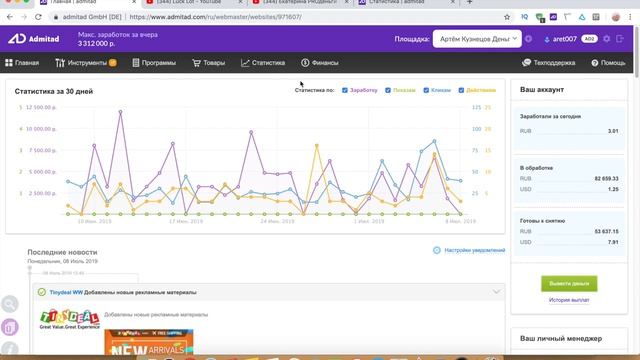Switch to the Статистика admitad tab
This screenshot has width=640, height=360.
coord(407,2)
